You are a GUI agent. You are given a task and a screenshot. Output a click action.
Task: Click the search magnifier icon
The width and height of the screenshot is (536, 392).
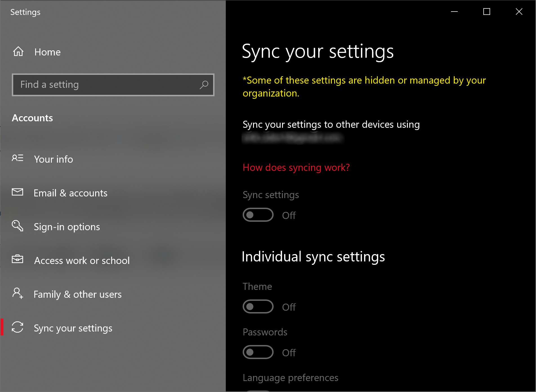click(204, 85)
